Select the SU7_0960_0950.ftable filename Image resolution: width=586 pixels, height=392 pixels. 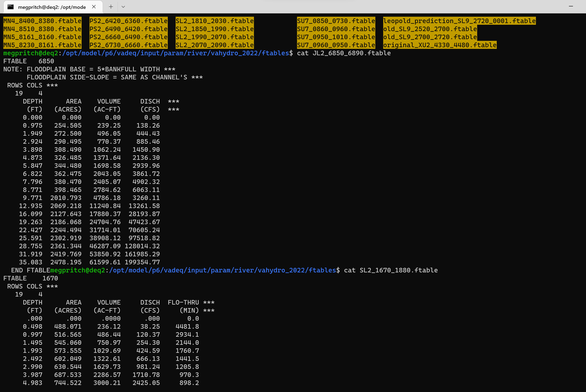pos(336,45)
